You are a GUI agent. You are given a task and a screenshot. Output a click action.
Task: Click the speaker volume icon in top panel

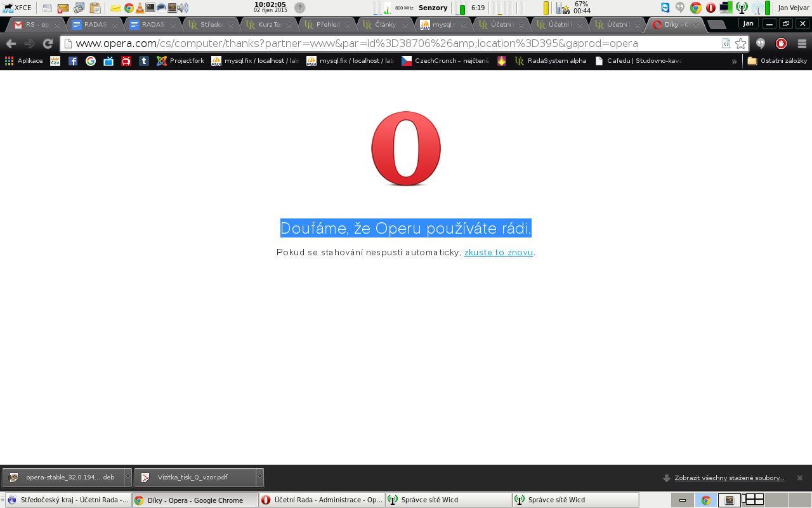[x=183, y=8]
